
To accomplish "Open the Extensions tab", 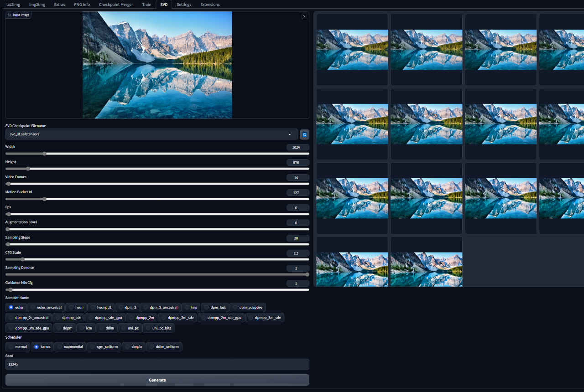I will (210, 5).
